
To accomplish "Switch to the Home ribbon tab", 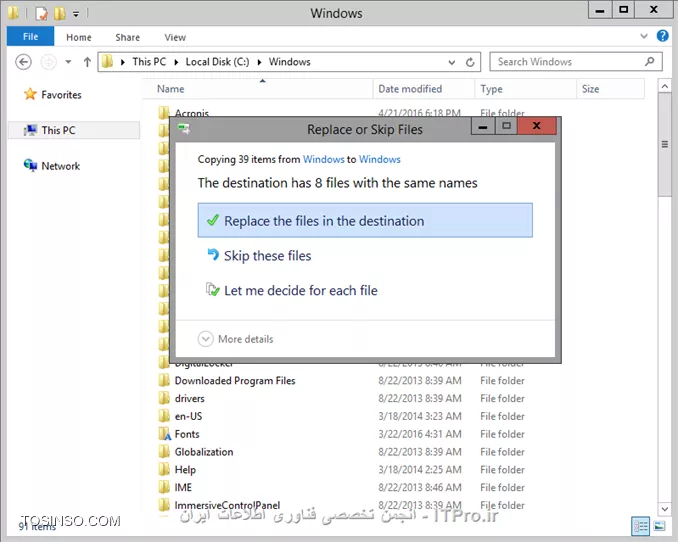I will (x=79, y=37).
